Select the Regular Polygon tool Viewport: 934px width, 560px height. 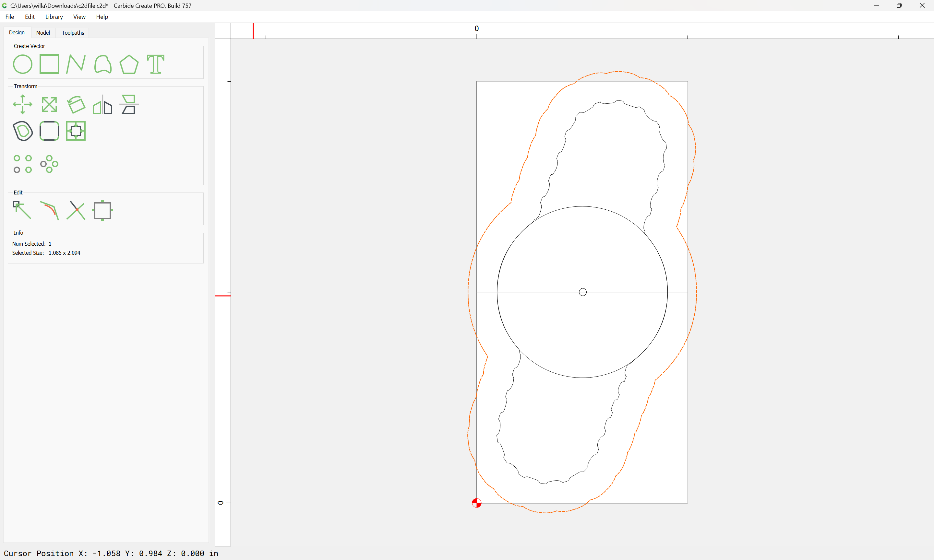(x=129, y=64)
